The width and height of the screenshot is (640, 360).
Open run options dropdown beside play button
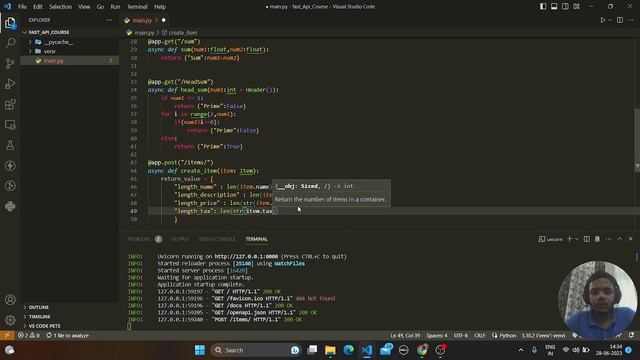(610, 20)
